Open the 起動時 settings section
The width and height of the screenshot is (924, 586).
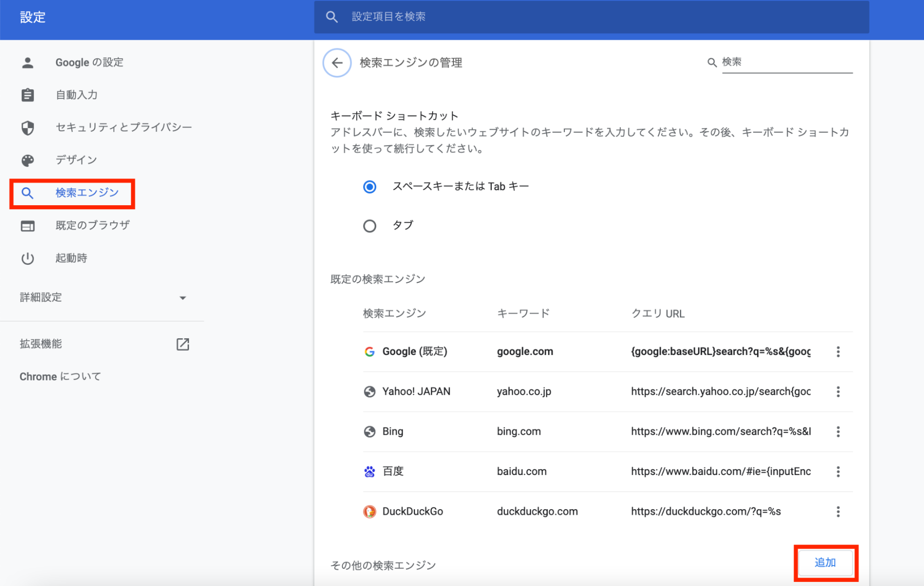(71, 258)
